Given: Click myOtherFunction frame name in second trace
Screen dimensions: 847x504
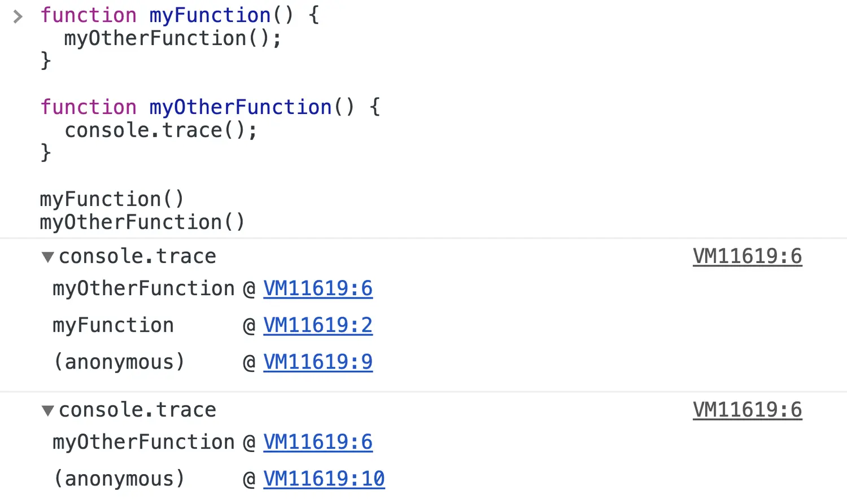Looking at the screenshot, I should [x=143, y=442].
